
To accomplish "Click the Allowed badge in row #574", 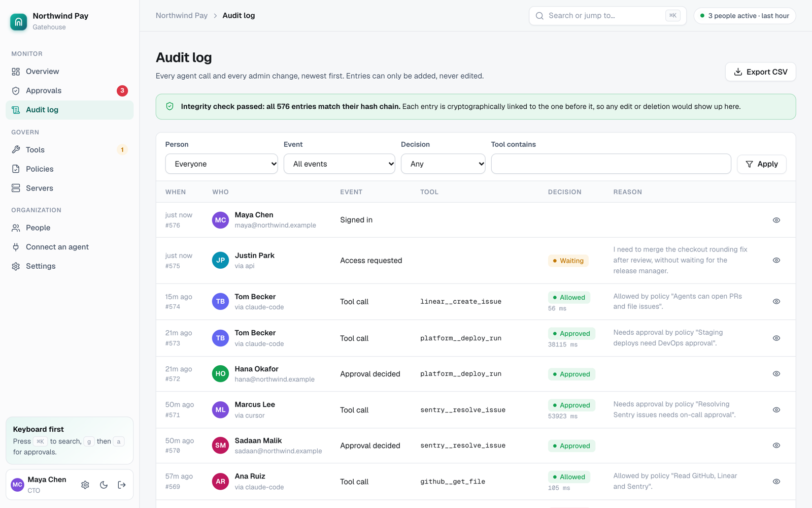I will (569, 298).
